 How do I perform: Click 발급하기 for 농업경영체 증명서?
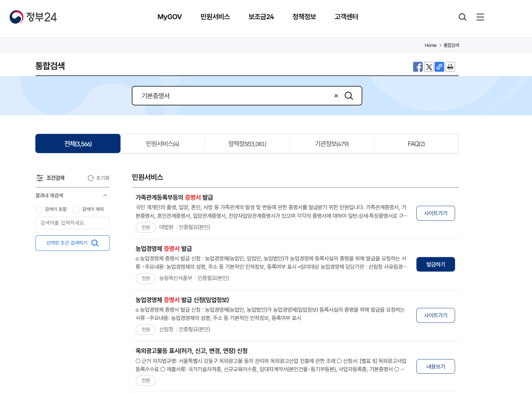tap(435, 264)
